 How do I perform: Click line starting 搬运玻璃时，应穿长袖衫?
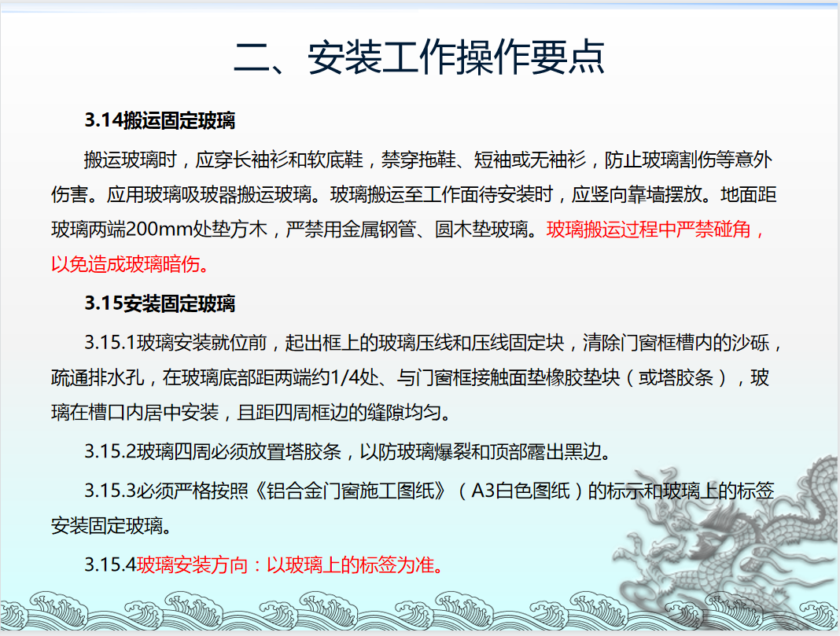tap(428, 160)
